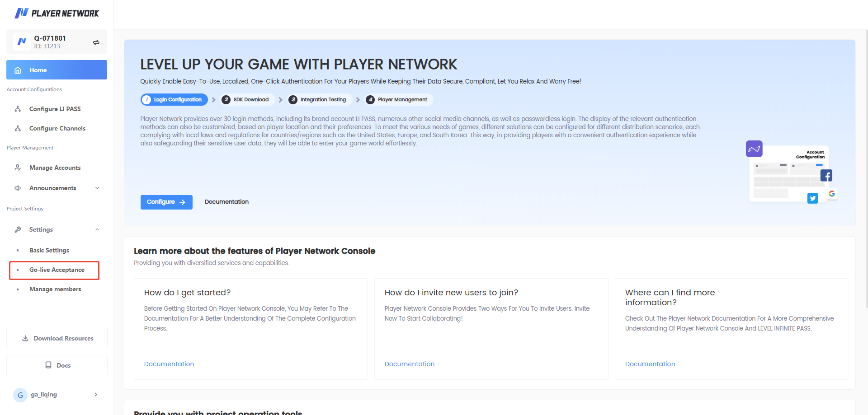Open Basic Settings page
868x415 pixels.
[x=49, y=250]
